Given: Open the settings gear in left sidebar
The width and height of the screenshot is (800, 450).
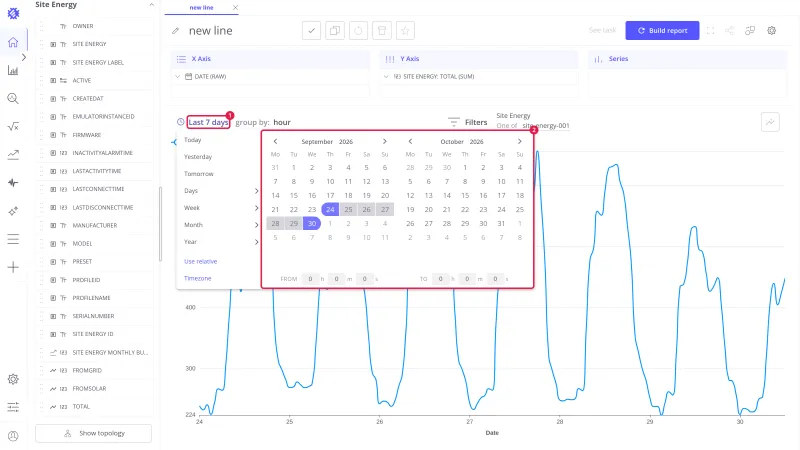Looking at the screenshot, I should click(13, 379).
